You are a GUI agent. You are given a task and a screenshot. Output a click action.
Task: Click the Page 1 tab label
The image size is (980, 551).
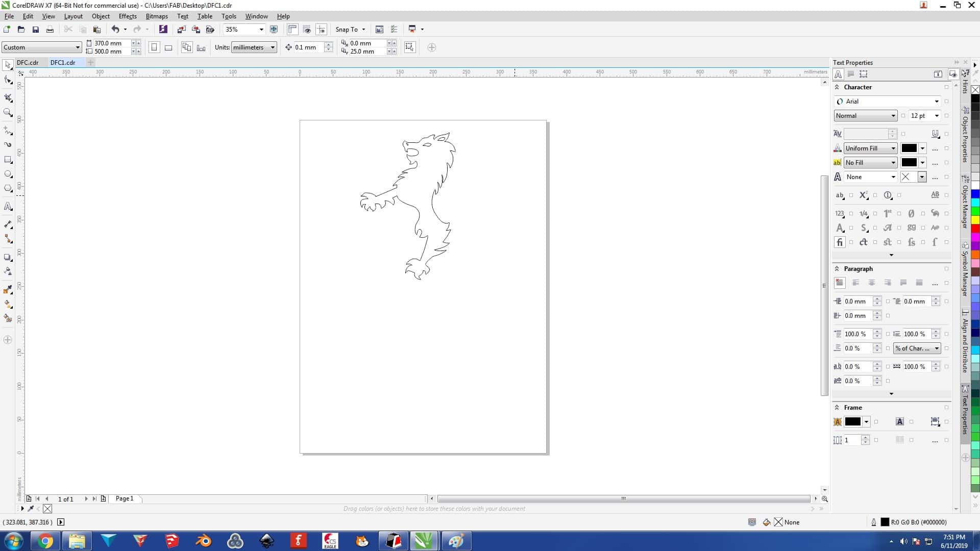click(x=124, y=498)
